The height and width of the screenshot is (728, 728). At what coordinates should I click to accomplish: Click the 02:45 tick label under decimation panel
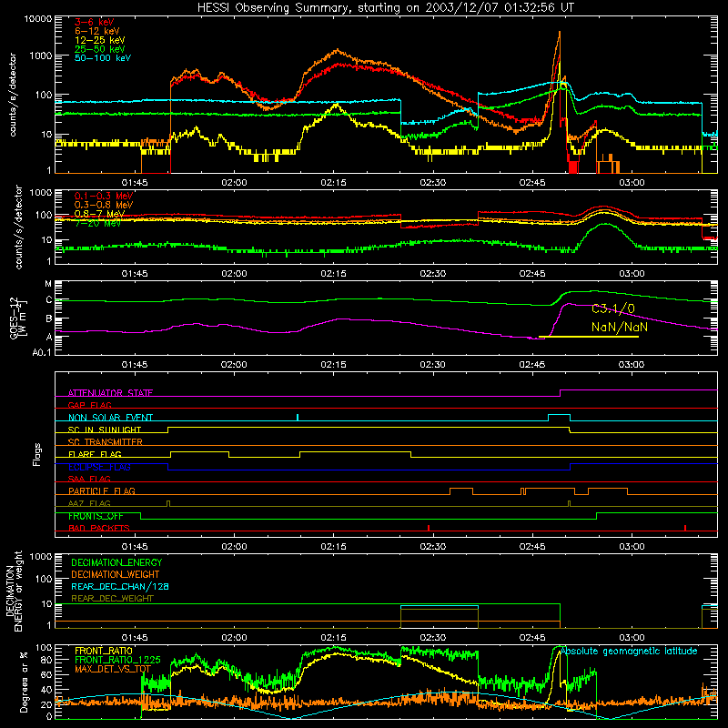[x=532, y=638]
